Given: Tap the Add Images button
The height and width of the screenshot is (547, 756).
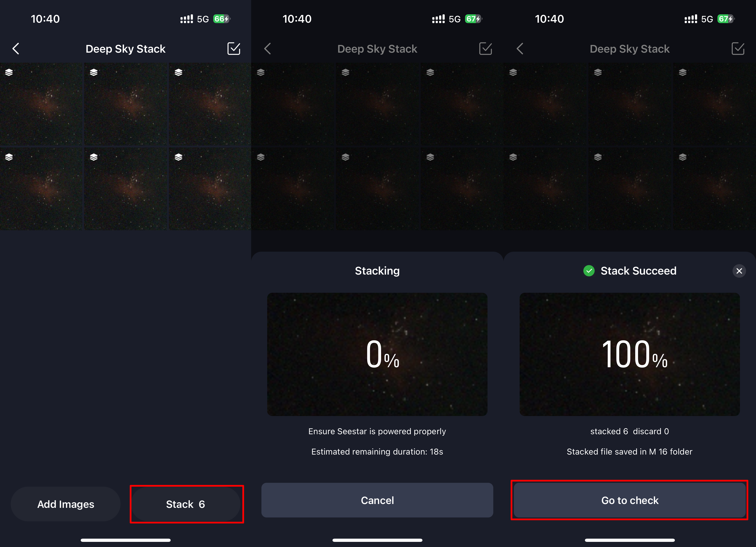Looking at the screenshot, I should point(66,504).
